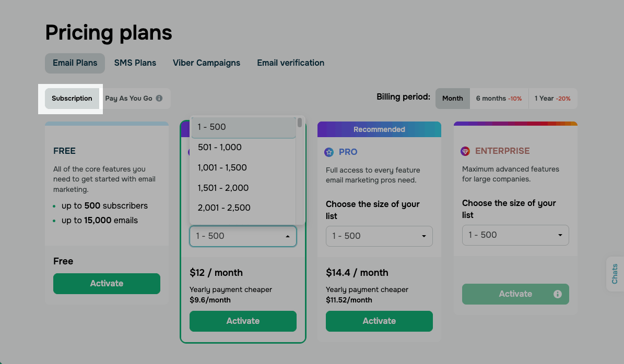
Task: Switch to Viber Campaigns tab
Action: pos(206,63)
